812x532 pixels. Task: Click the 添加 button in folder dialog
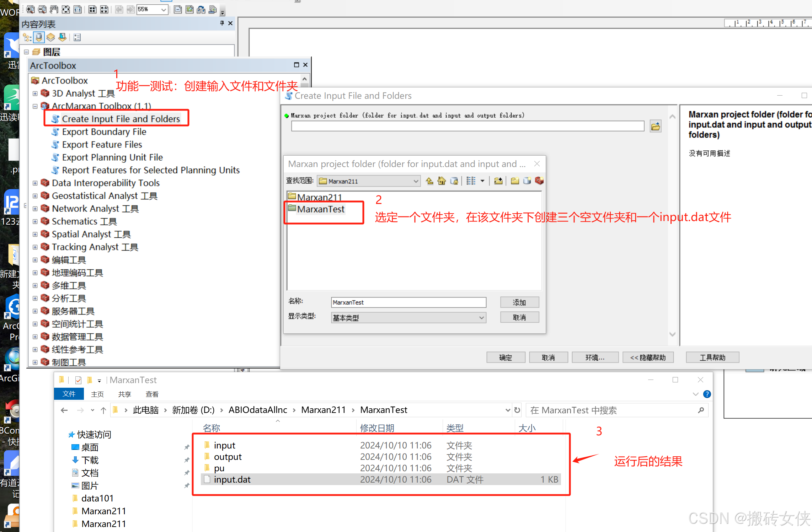click(x=519, y=302)
